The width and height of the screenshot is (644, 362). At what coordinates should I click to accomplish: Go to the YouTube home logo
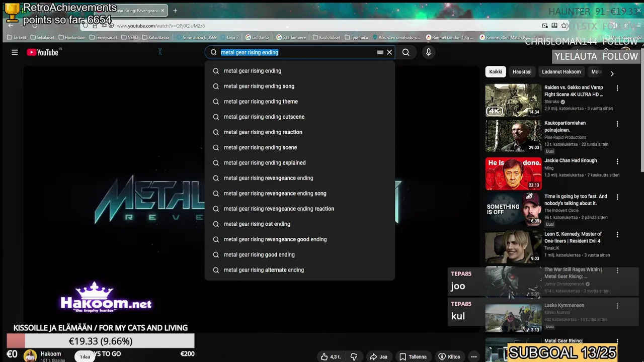pos(43,52)
